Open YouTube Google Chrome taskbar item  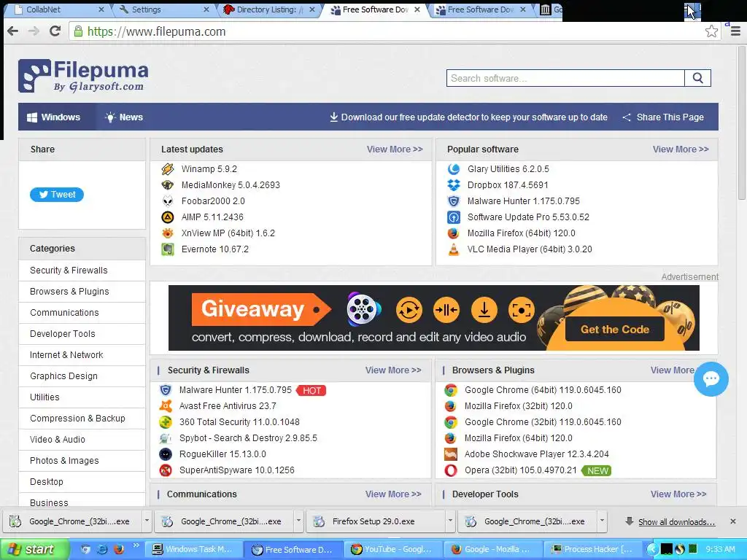[393, 549]
